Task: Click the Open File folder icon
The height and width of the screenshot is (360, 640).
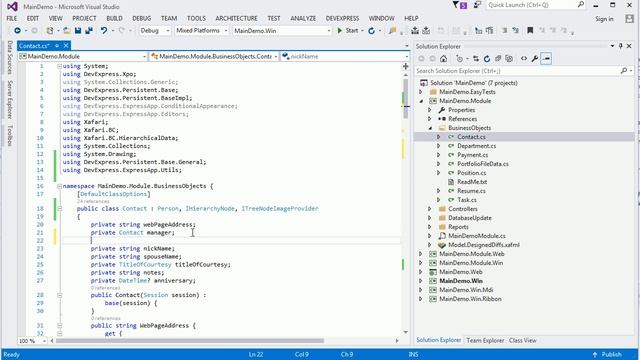Action: coord(67,31)
